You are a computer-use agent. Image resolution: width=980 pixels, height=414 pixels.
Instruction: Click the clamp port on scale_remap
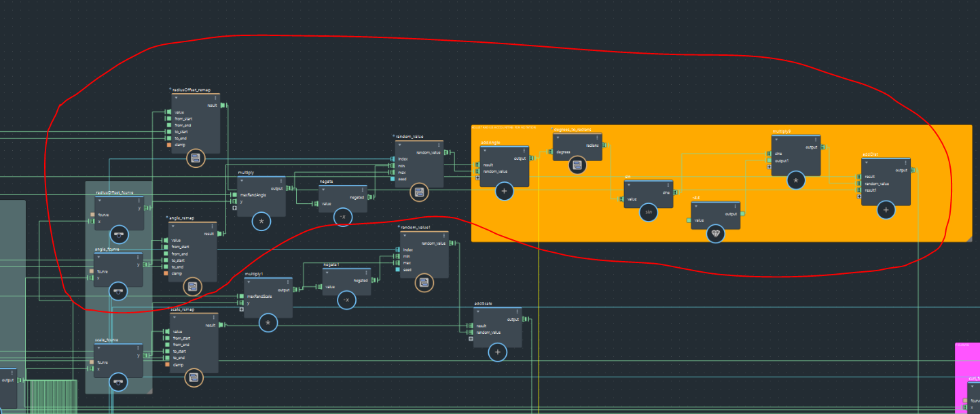pos(167,364)
